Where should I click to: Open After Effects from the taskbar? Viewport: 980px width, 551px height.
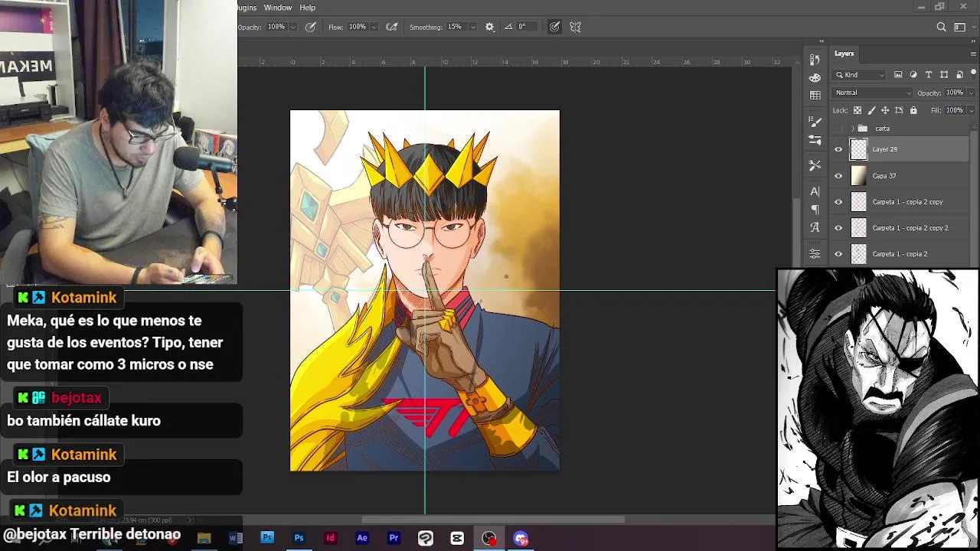click(x=362, y=538)
